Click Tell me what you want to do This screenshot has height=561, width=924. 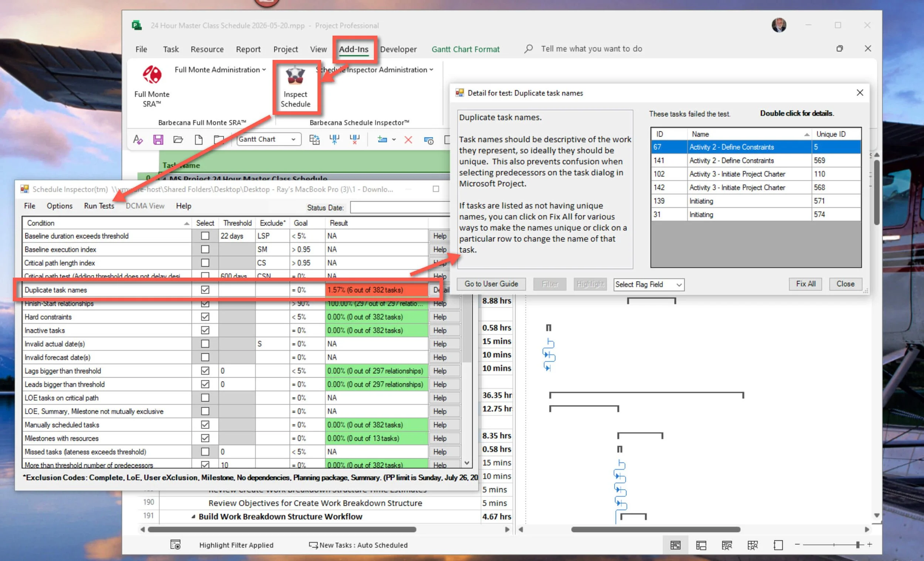point(591,49)
